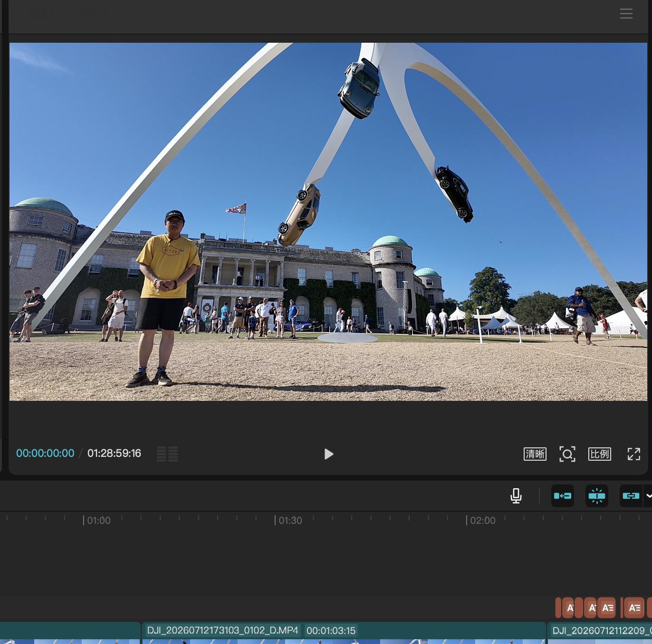Click the video preview canvas
The width and height of the screenshot is (652, 644).
(328, 222)
